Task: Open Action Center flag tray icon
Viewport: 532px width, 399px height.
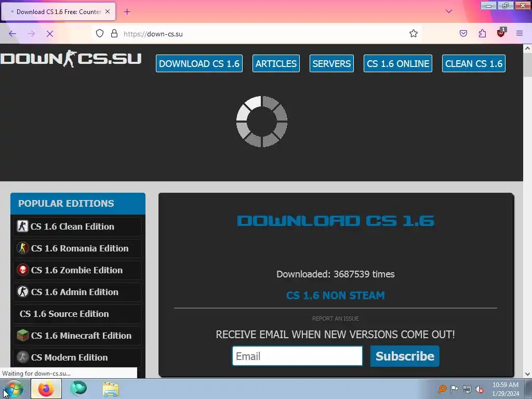Action: [x=454, y=389]
